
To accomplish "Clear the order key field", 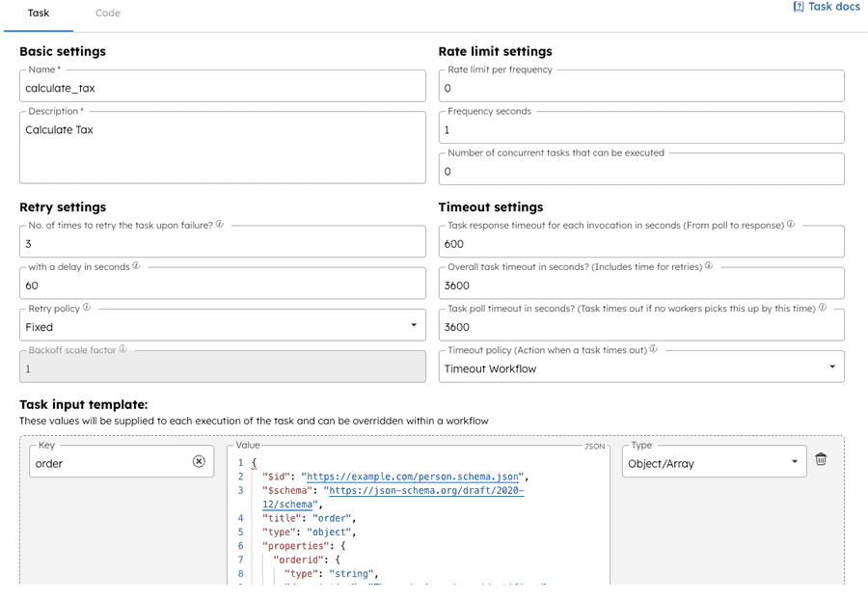I will (x=199, y=461).
